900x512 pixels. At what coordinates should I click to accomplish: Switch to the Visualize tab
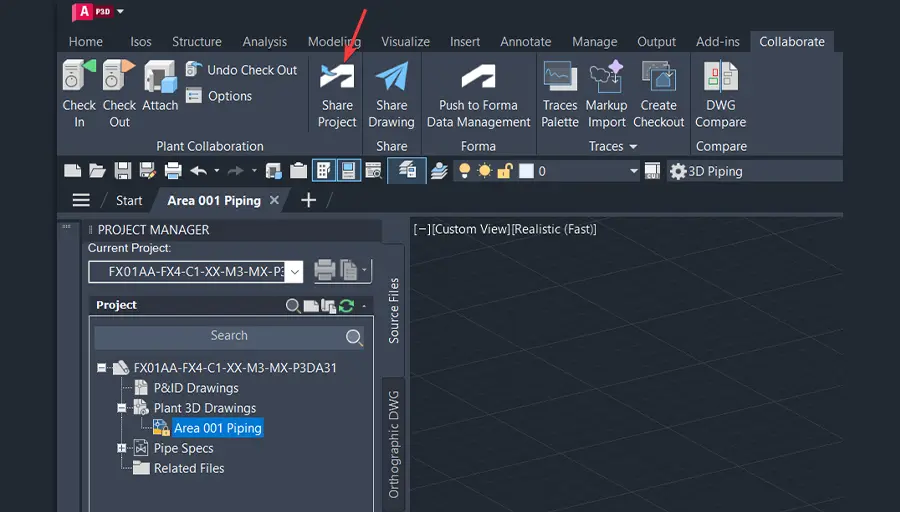pyautogui.click(x=405, y=42)
